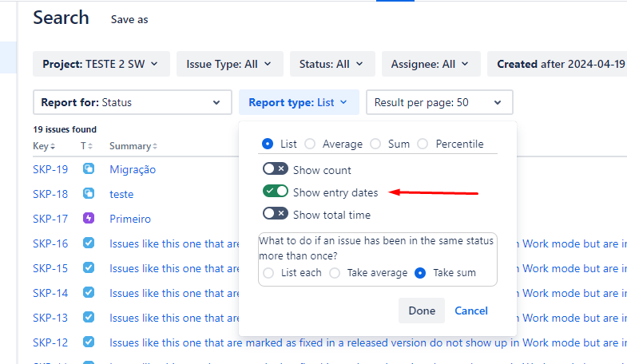Click the Save as button
The height and width of the screenshot is (364, 627).
(129, 20)
